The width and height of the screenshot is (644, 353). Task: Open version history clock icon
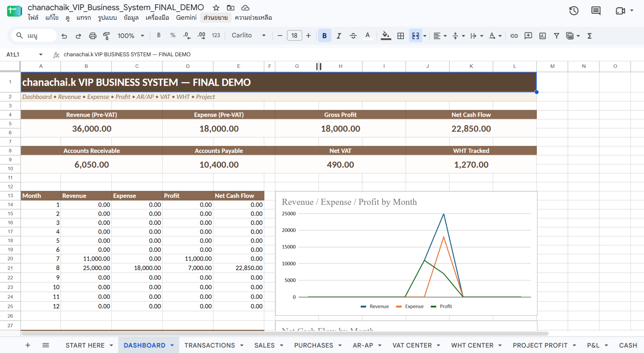point(574,11)
